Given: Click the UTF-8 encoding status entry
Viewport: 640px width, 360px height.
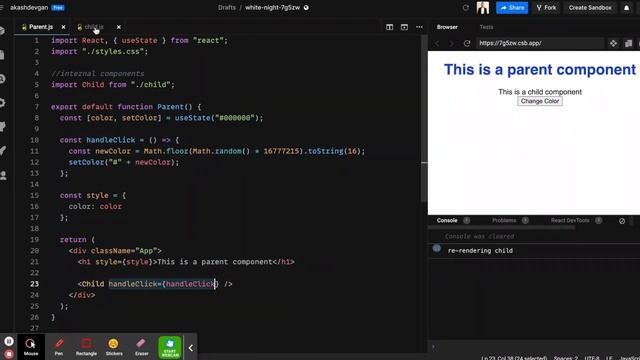Looking at the screenshot, I should click(592, 358).
